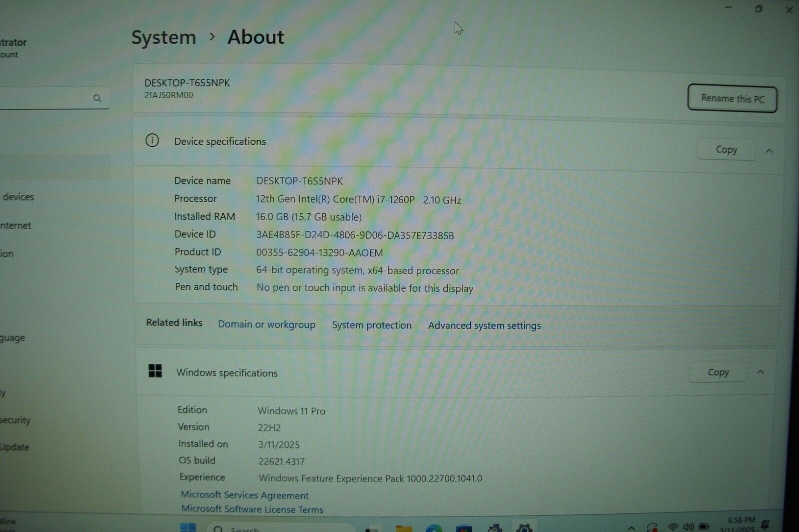Screen dimensions: 799x532
Task: Click DESKTOP-T6S5NPK in the Device name row
Action: point(300,181)
